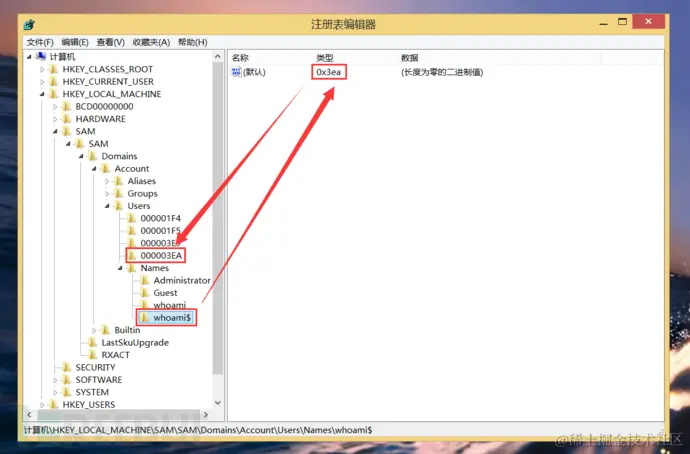Click the Account folder icon
This screenshot has height=454, width=690.
[106, 168]
